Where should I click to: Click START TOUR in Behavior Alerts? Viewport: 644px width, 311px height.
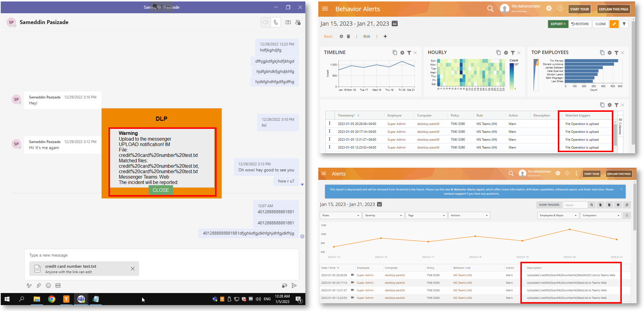(x=579, y=9)
